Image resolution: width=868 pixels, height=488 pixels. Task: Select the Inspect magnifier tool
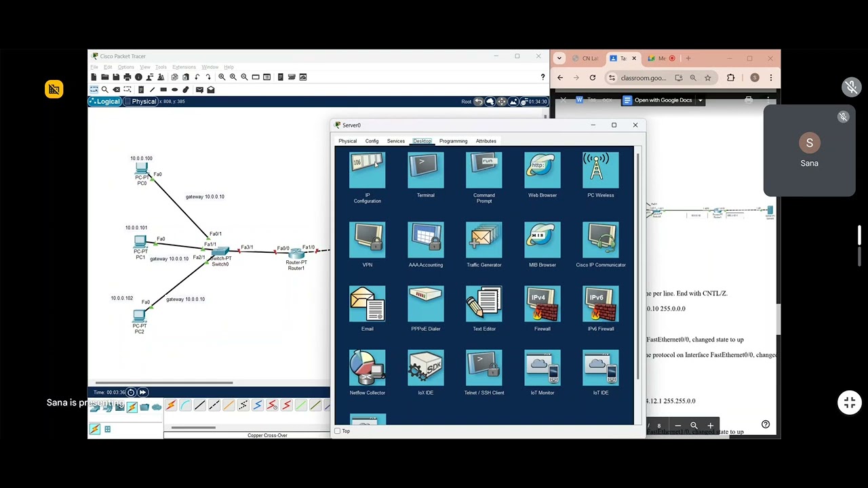pyautogui.click(x=105, y=89)
